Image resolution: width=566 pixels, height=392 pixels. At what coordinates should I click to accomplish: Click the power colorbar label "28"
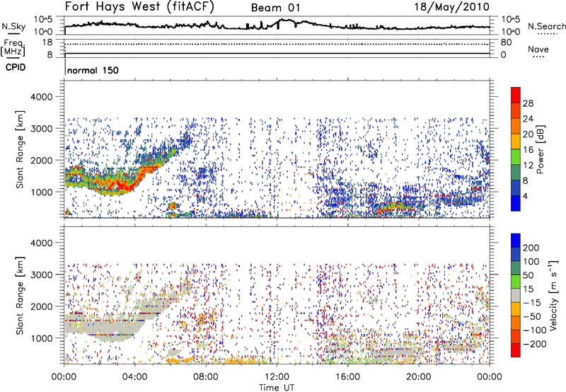pyautogui.click(x=528, y=103)
